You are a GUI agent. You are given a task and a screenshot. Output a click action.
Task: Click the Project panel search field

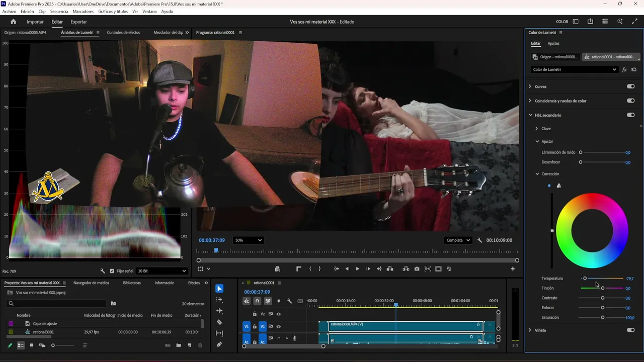56,304
